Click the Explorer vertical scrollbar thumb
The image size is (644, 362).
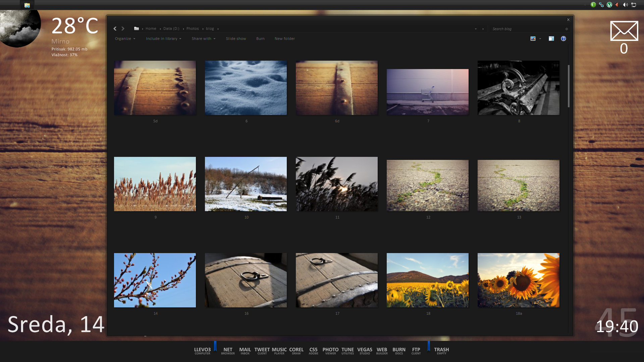(x=569, y=86)
